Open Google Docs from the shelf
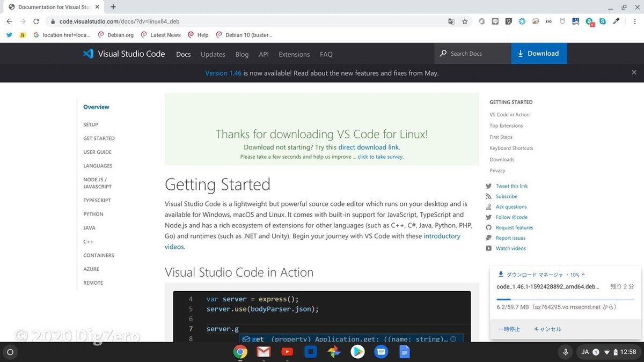Screen dimensions: 644x362 pos(404,352)
